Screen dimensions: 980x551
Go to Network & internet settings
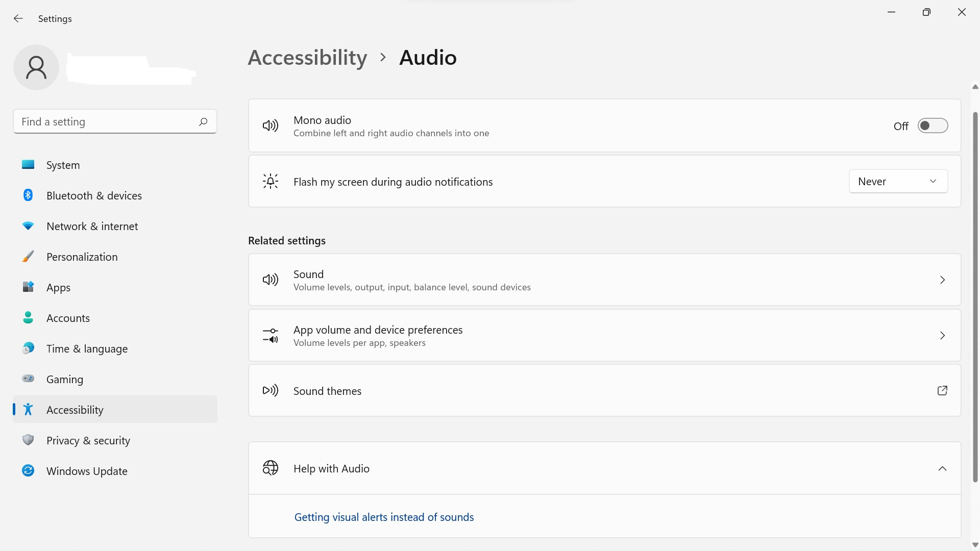point(115,226)
